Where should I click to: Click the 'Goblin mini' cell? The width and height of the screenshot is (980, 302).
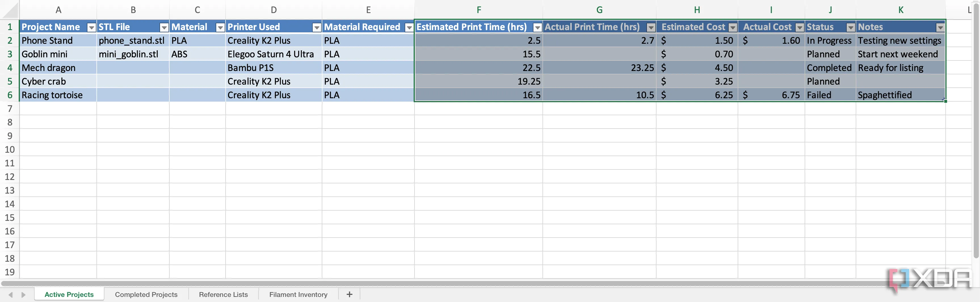[58, 54]
